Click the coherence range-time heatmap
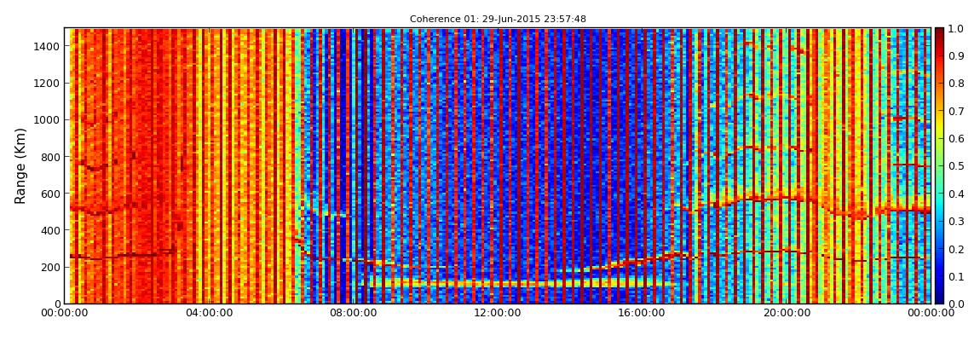The image size is (980, 347). [498, 165]
